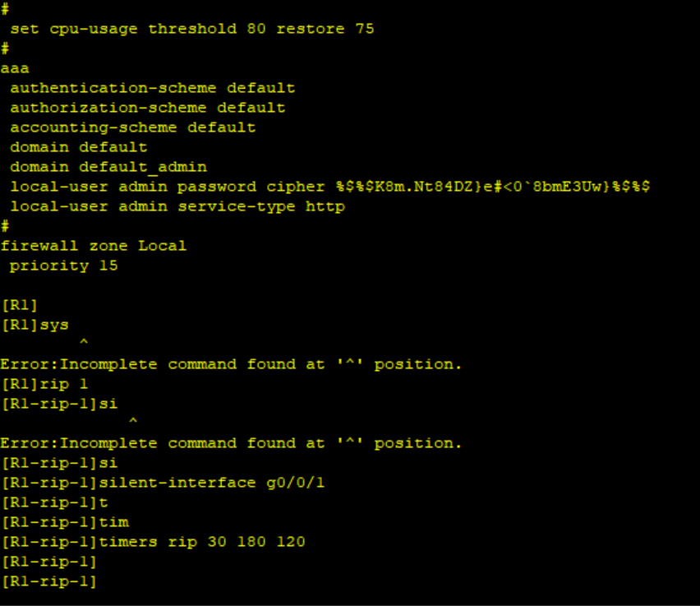
Task: Click the first 'Incomplete command' error message
Action: click(231, 364)
